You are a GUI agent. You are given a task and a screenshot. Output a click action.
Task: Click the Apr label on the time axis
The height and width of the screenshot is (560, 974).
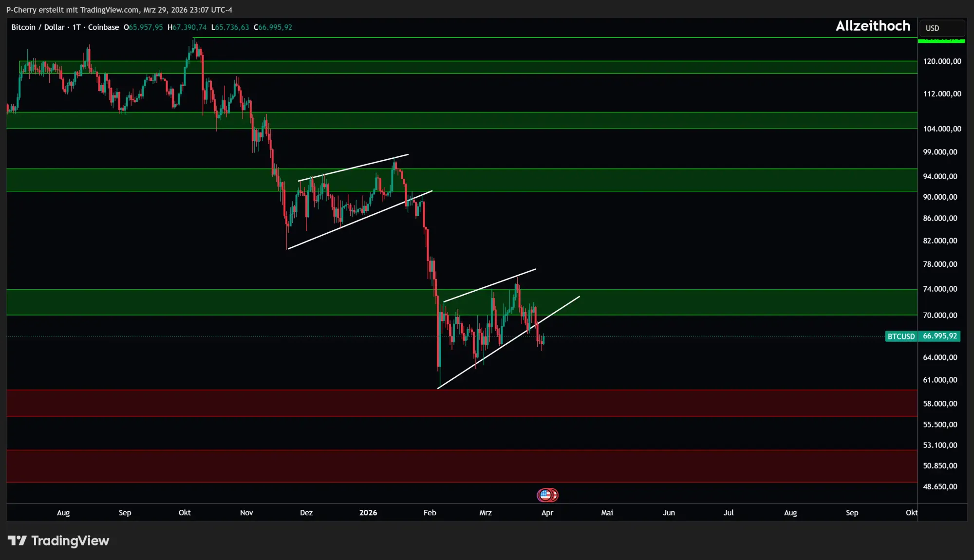(547, 513)
